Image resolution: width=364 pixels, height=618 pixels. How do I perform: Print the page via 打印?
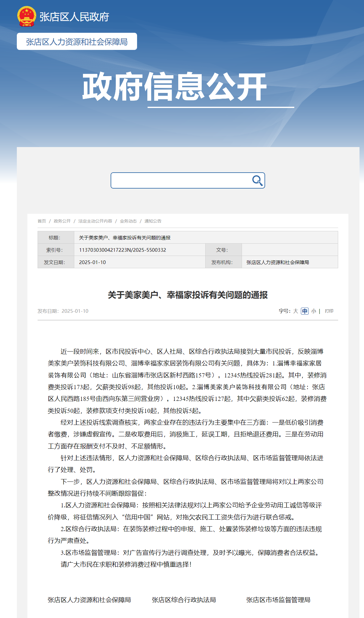tap(329, 311)
